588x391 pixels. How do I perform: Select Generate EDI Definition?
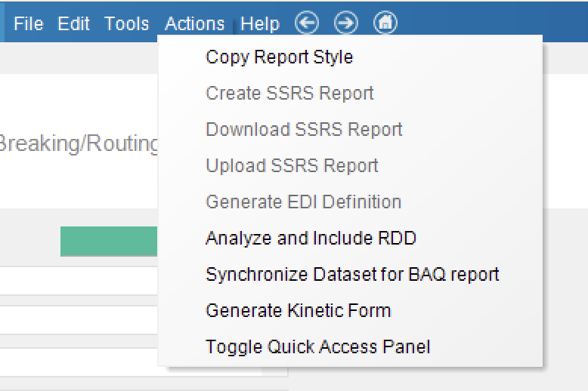[303, 202]
